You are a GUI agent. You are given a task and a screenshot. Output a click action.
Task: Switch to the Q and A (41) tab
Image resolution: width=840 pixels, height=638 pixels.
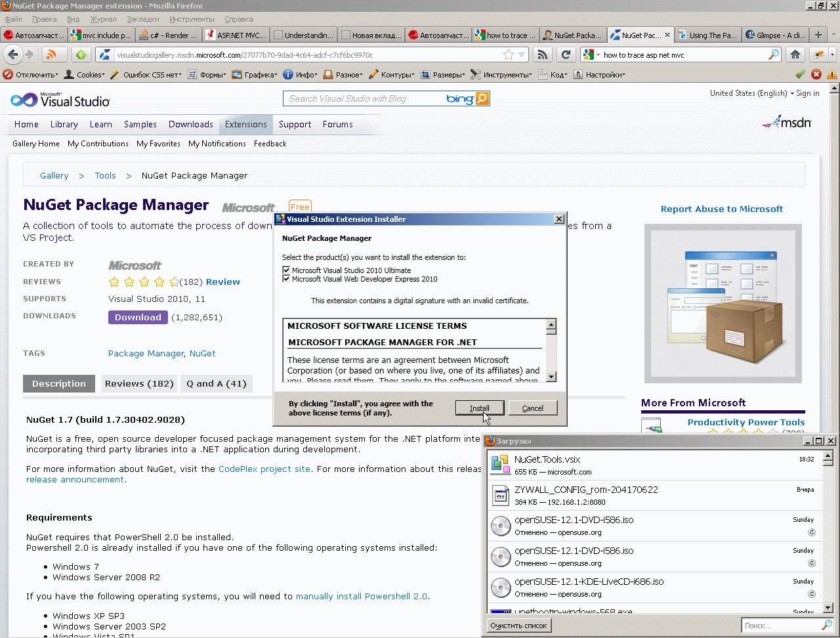tap(217, 384)
